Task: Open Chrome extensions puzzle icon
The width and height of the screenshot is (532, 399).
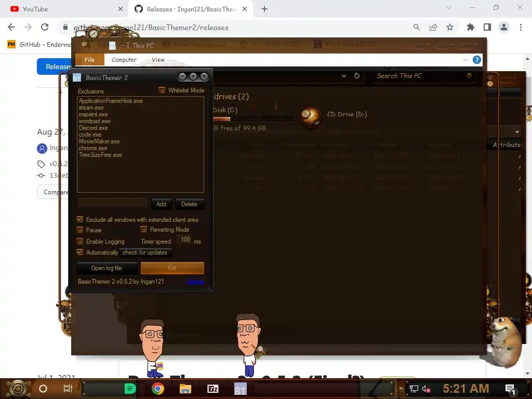Action: tap(471, 27)
